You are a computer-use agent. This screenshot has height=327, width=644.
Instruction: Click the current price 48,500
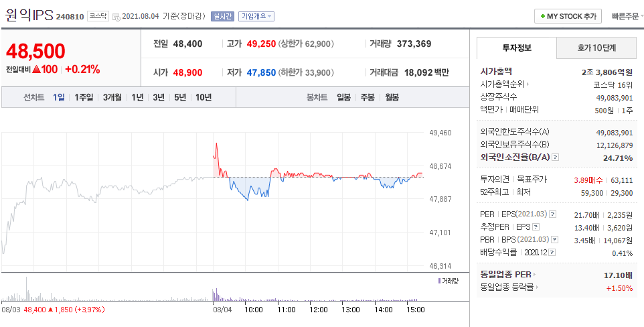tap(35, 51)
